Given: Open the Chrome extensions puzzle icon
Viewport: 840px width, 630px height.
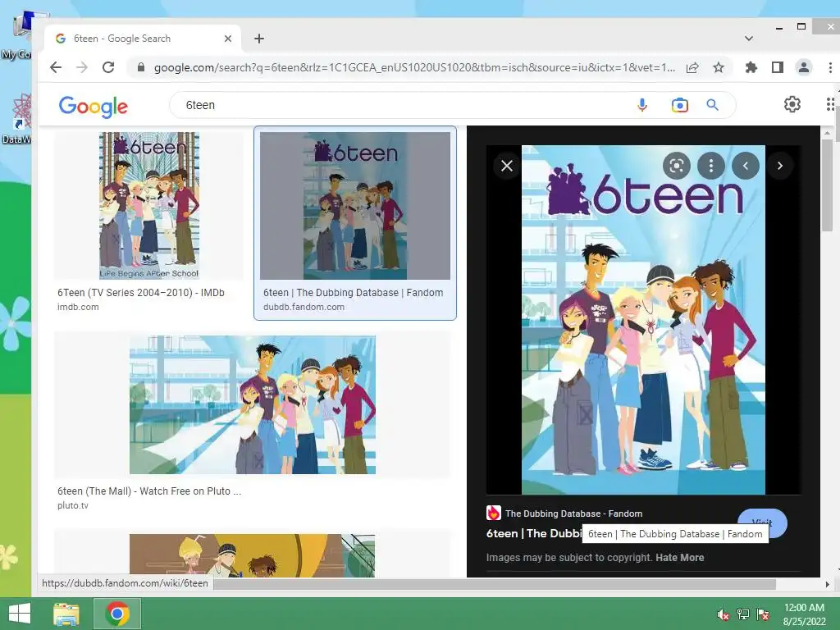Looking at the screenshot, I should [751, 67].
